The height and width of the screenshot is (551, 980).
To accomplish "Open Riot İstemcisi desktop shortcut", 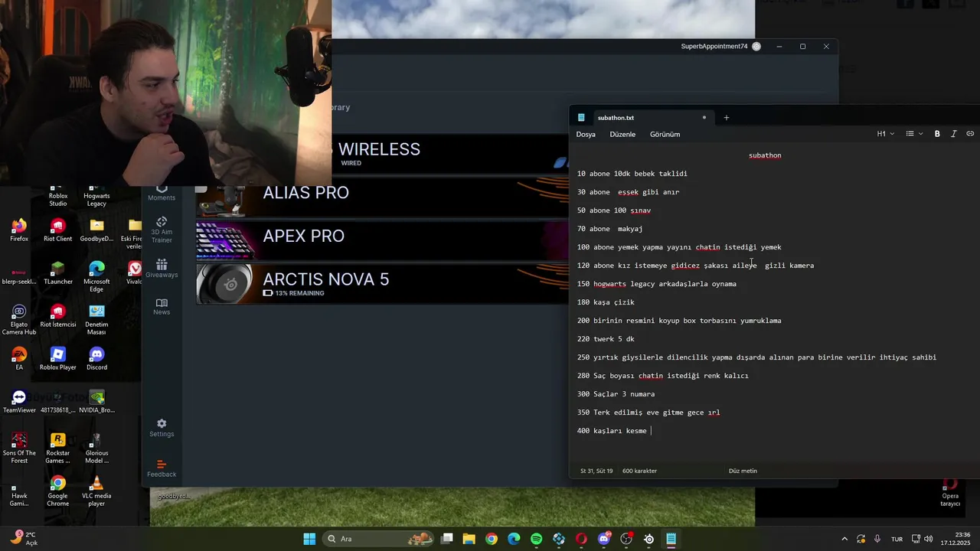I will click(57, 316).
